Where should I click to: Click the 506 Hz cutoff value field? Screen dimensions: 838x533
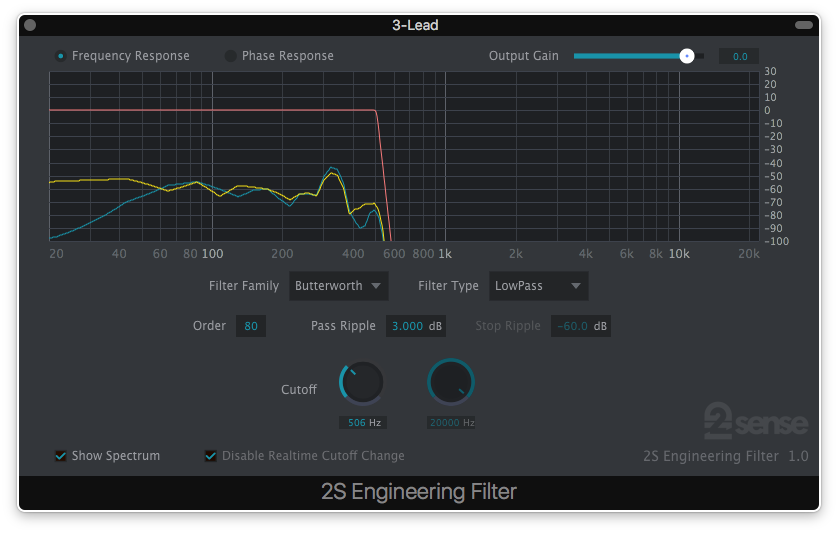point(363,423)
